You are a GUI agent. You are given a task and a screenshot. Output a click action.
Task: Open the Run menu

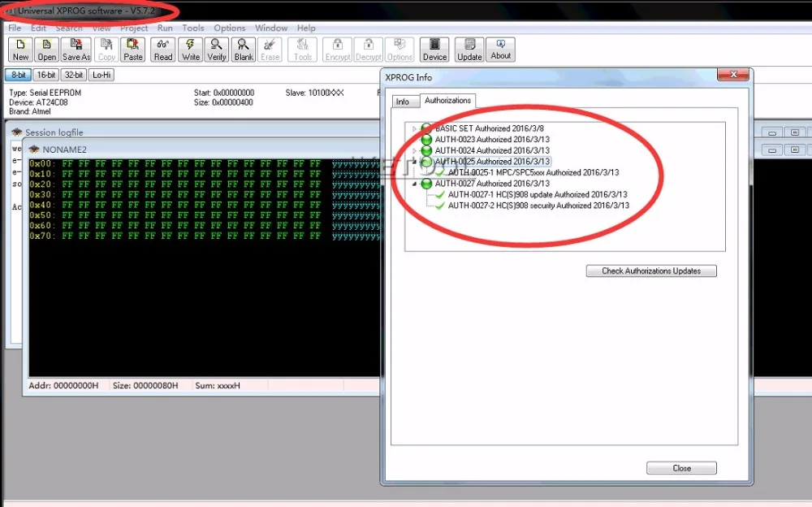click(x=165, y=28)
